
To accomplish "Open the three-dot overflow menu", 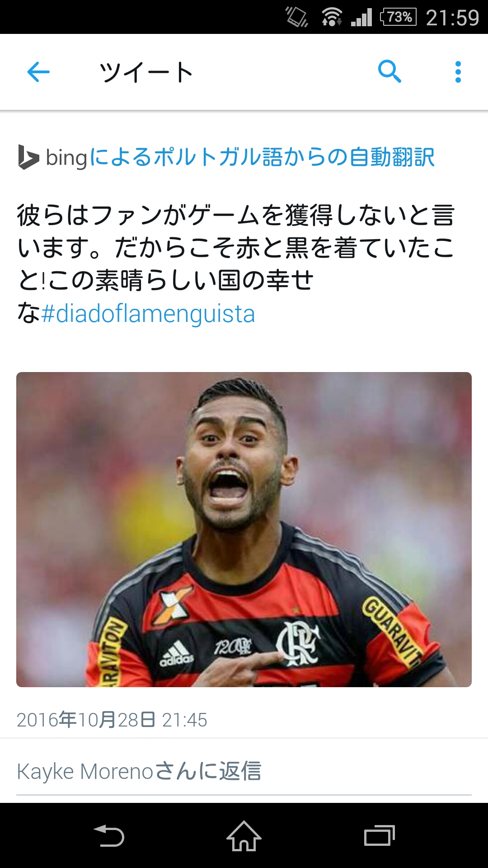I will 458,72.
